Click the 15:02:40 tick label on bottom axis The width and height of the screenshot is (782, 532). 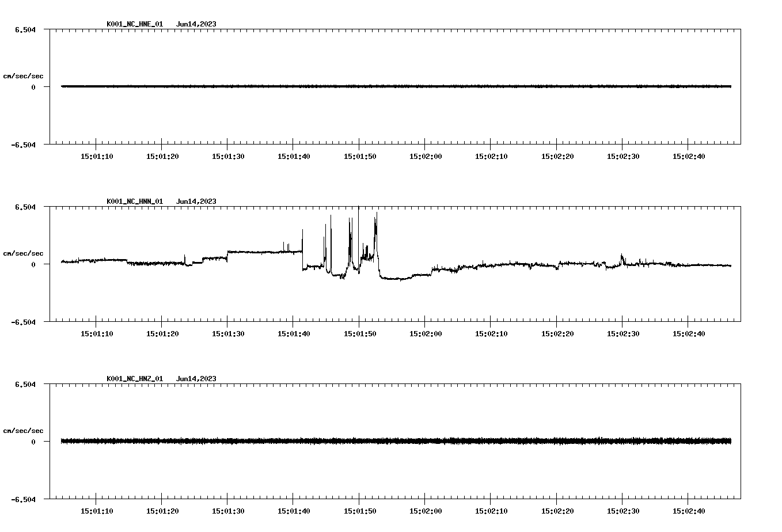point(690,510)
